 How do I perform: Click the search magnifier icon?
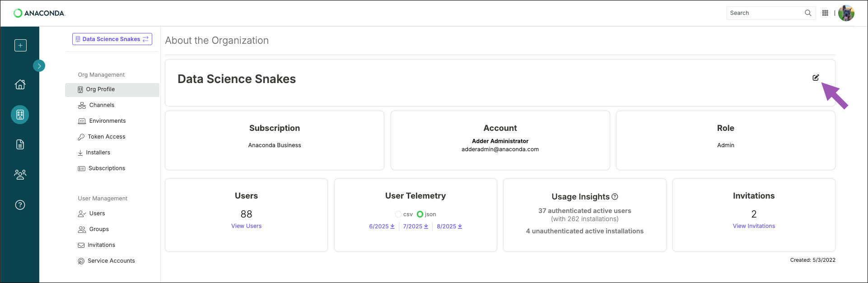tap(808, 13)
